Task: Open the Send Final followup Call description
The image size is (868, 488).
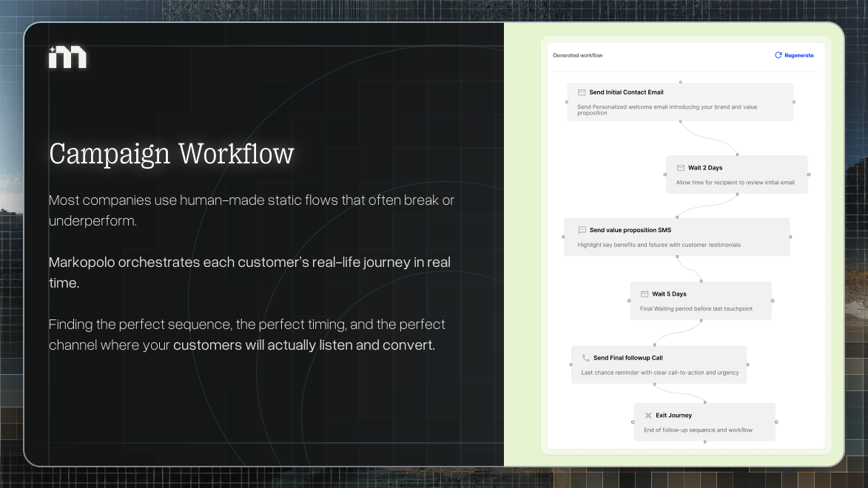Action: tap(659, 373)
